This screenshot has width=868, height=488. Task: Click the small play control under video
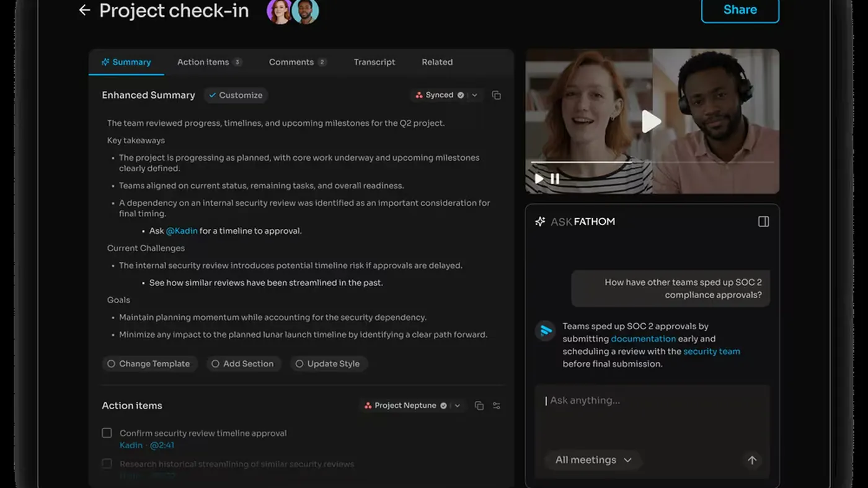tap(539, 179)
